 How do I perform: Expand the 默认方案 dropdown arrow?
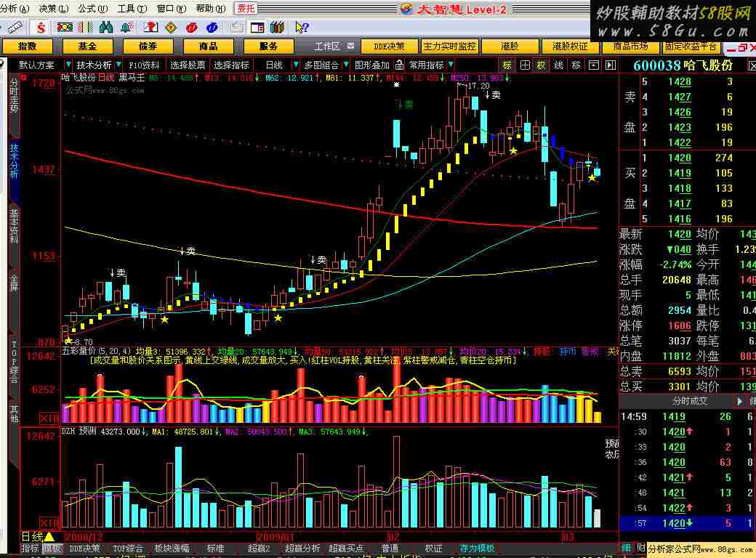[68, 65]
